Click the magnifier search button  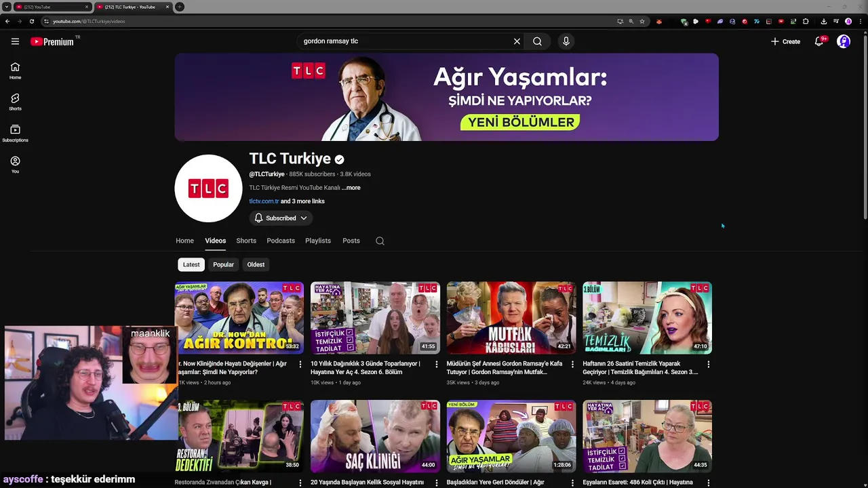click(537, 41)
